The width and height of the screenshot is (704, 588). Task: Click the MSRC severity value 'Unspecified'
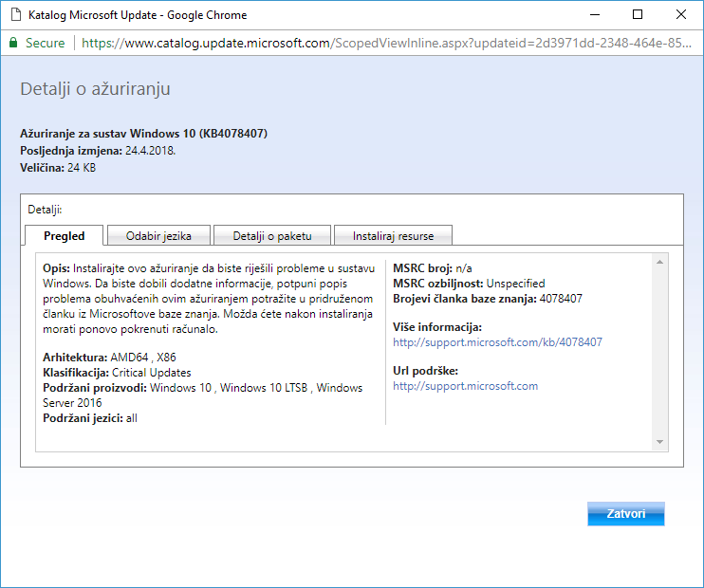point(515,284)
